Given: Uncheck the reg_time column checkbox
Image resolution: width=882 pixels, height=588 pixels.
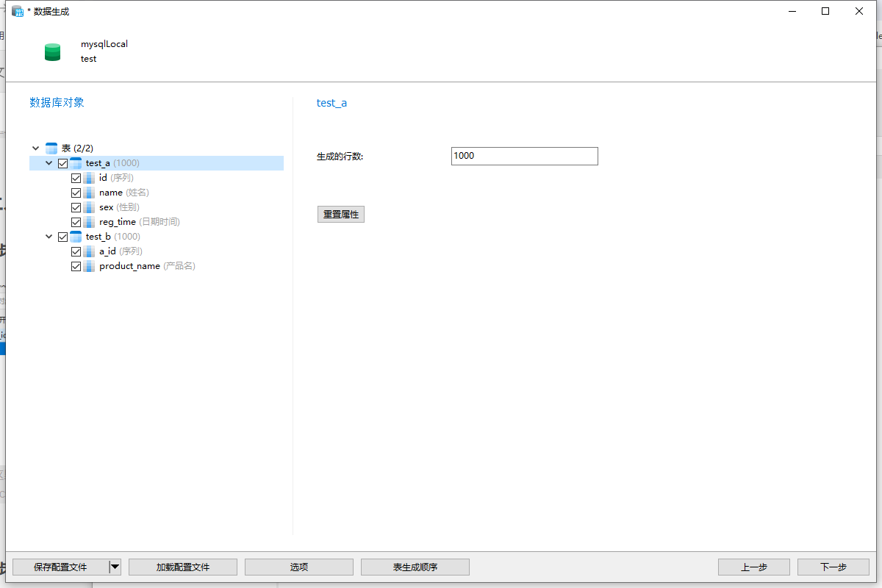Looking at the screenshot, I should click(x=76, y=222).
